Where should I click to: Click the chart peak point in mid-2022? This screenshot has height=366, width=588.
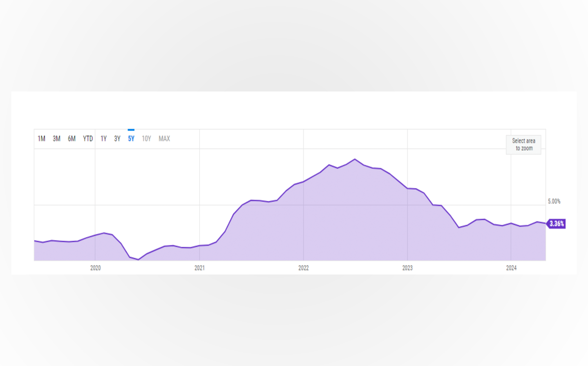(x=355, y=159)
